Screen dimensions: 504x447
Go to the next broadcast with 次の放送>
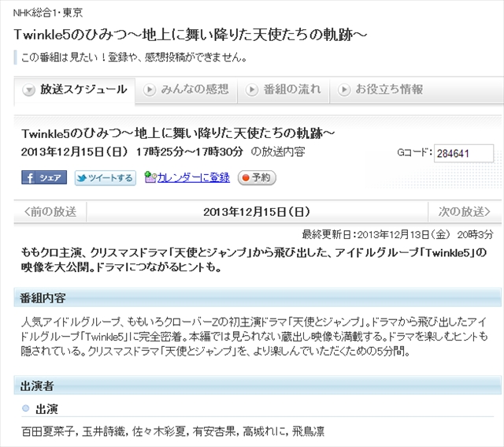(x=465, y=212)
